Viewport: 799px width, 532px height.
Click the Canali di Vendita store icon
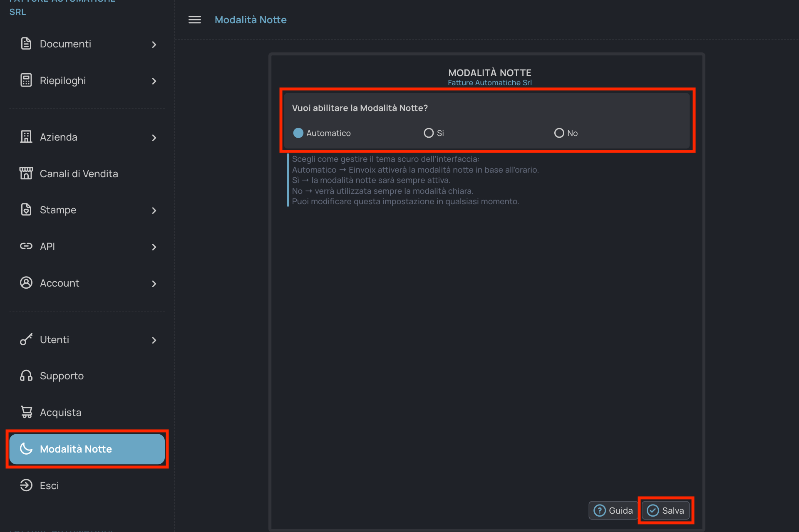(x=26, y=173)
